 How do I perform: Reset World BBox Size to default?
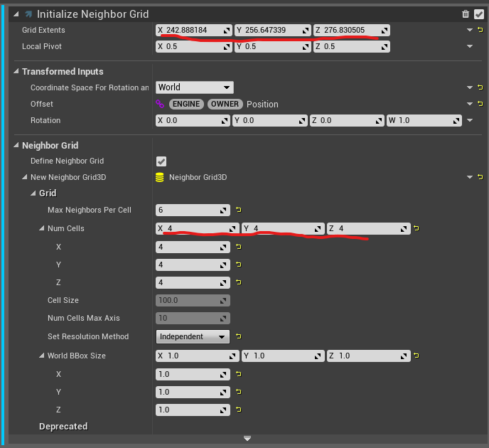(x=416, y=356)
